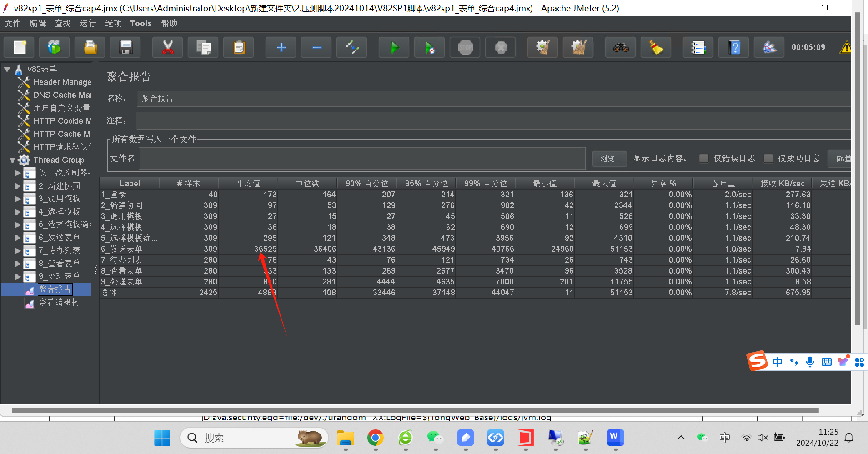Click the Save test plan floppy icon

coord(126,47)
